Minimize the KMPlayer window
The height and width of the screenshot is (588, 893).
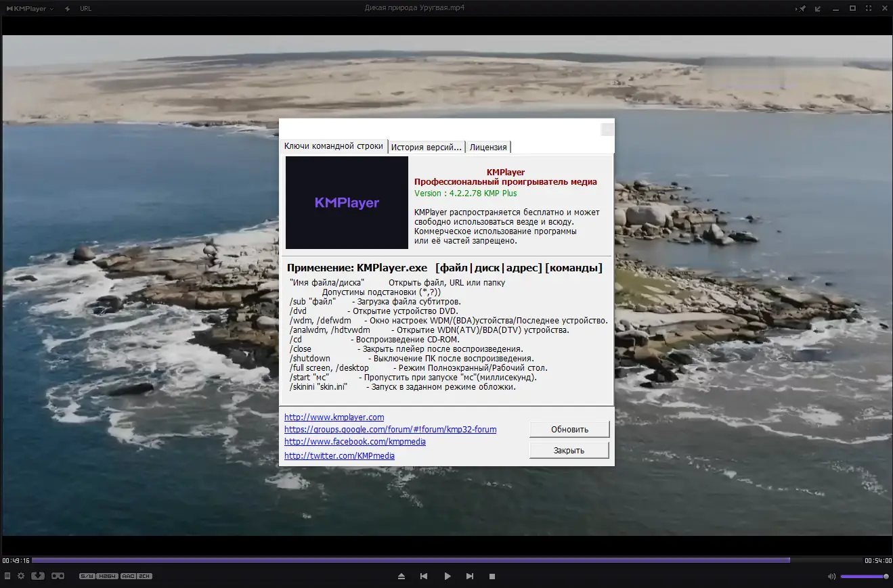[x=835, y=9]
